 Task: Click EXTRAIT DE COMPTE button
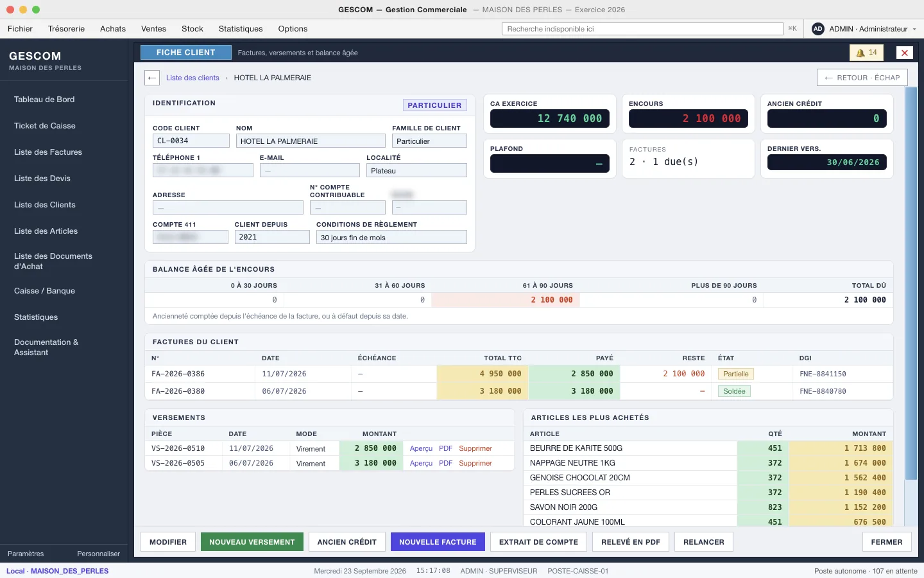[x=538, y=542]
